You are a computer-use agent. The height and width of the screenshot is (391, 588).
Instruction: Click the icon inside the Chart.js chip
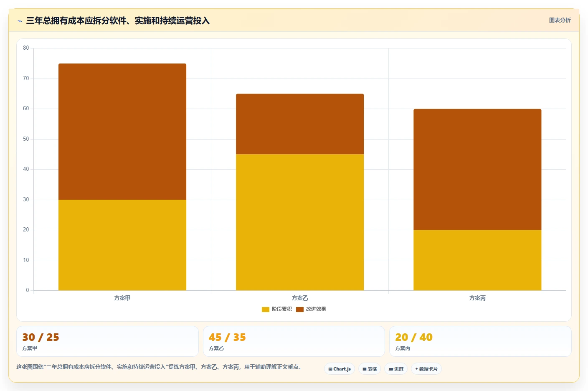(x=330, y=369)
